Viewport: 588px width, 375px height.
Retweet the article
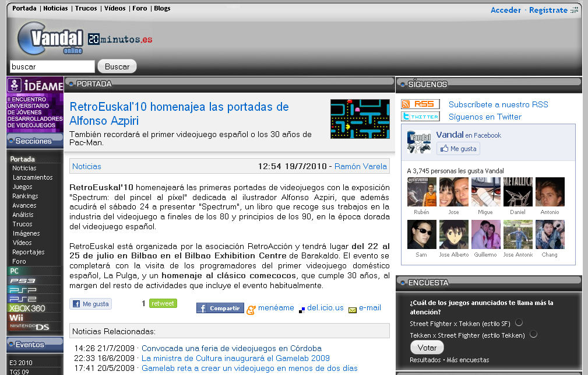[163, 303]
